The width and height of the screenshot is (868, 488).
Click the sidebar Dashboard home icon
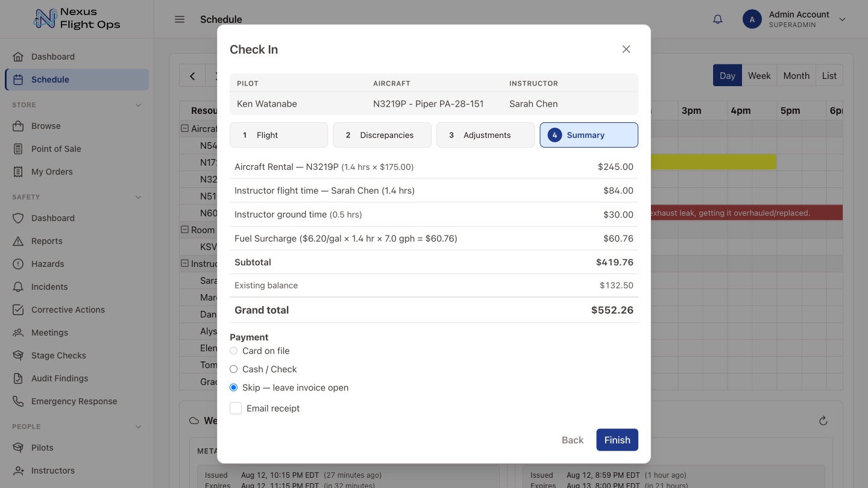pos(19,57)
